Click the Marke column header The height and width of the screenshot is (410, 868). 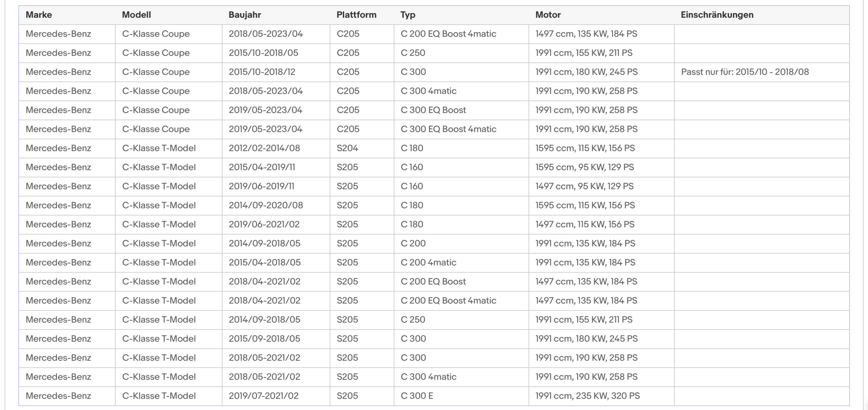coord(67,15)
